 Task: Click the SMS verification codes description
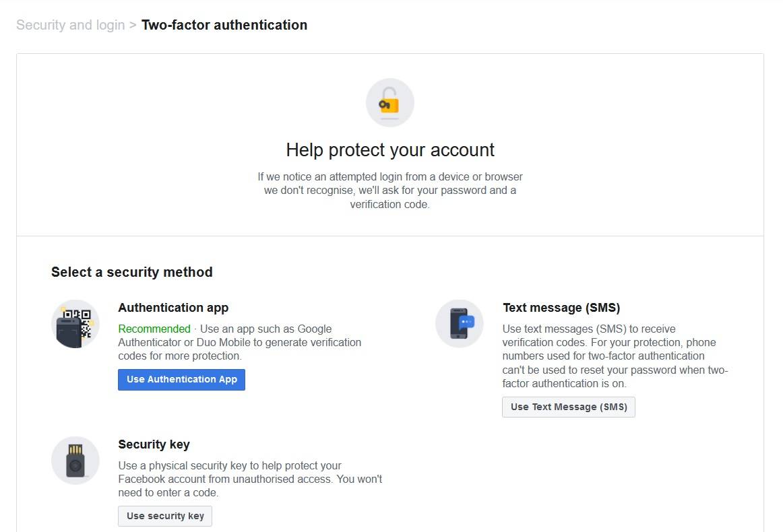coord(615,356)
